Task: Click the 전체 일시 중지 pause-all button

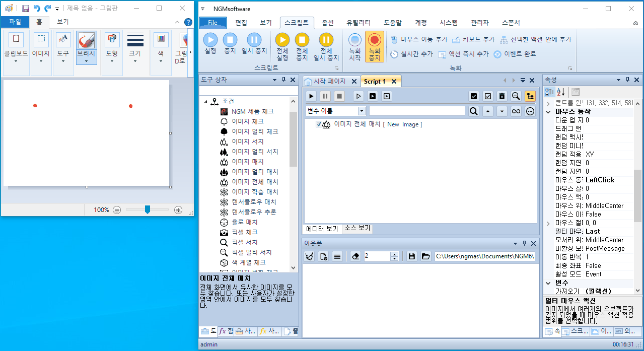Action: click(x=326, y=47)
